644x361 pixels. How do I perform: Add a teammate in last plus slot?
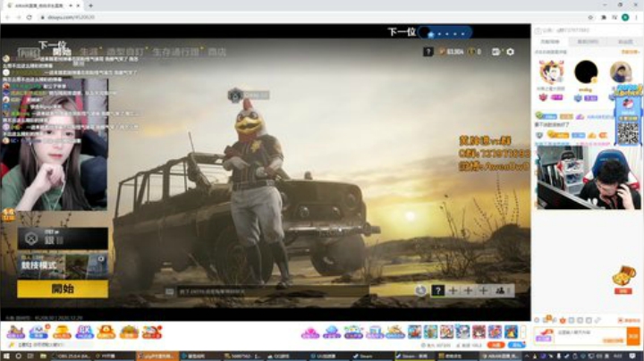point(483,290)
